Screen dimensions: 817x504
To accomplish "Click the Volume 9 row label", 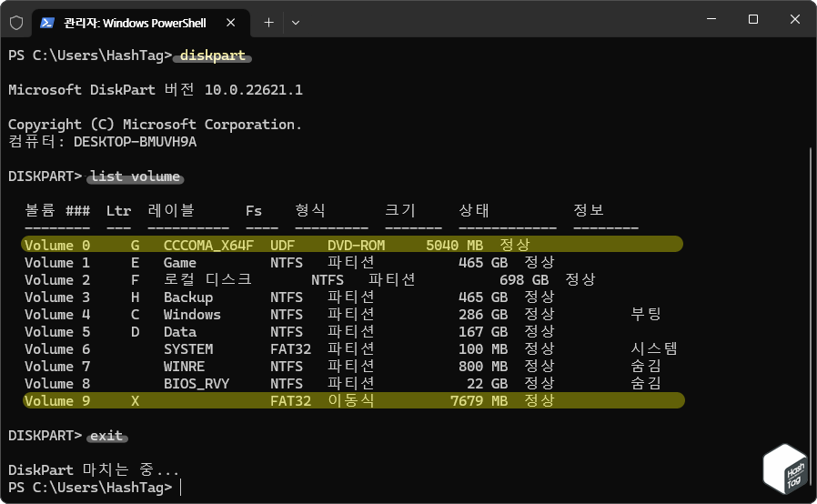I will pyautogui.click(x=57, y=401).
